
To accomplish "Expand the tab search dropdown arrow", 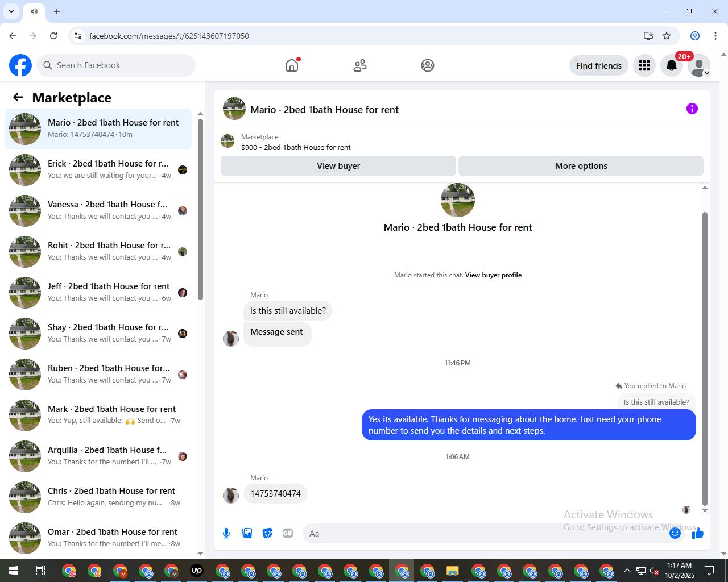I will (11, 11).
